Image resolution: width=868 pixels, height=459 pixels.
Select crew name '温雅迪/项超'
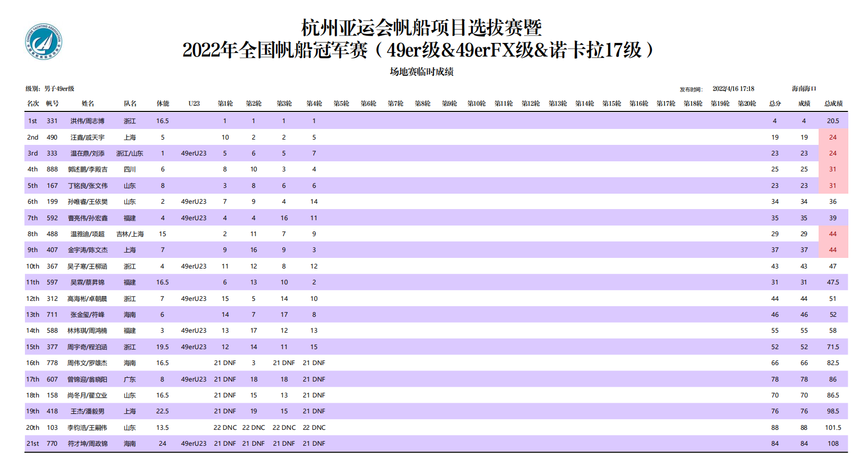[x=88, y=234]
